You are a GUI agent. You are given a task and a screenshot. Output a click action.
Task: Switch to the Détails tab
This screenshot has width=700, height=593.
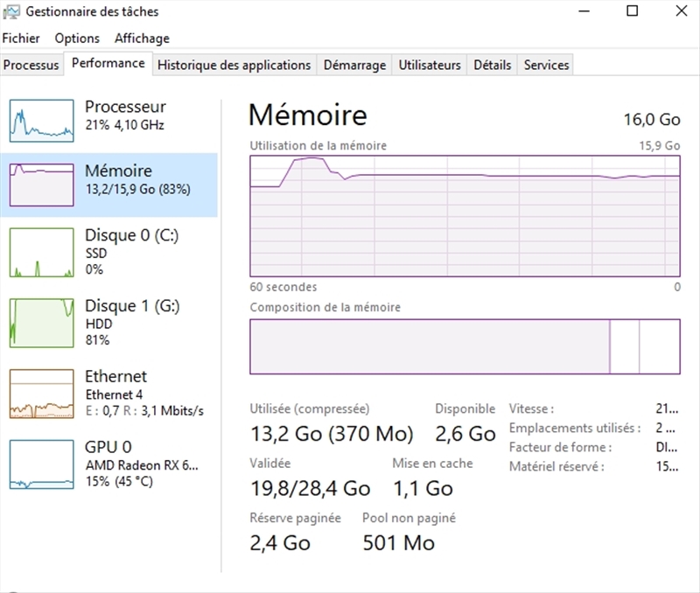pos(493,65)
